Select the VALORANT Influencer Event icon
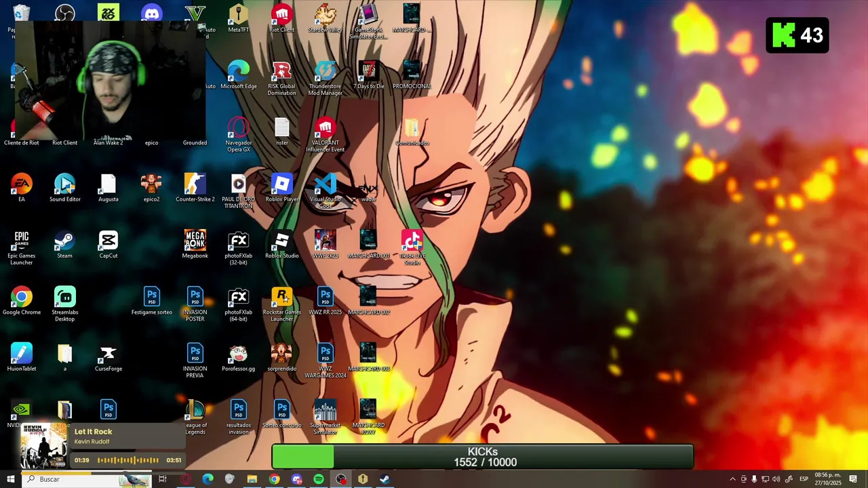Image resolution: width=868 pixels, height=488 pixels. 325,134
